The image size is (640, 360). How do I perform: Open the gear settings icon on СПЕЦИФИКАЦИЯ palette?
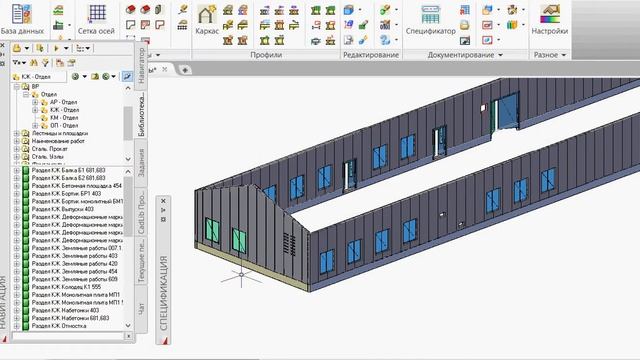[163, 219]
